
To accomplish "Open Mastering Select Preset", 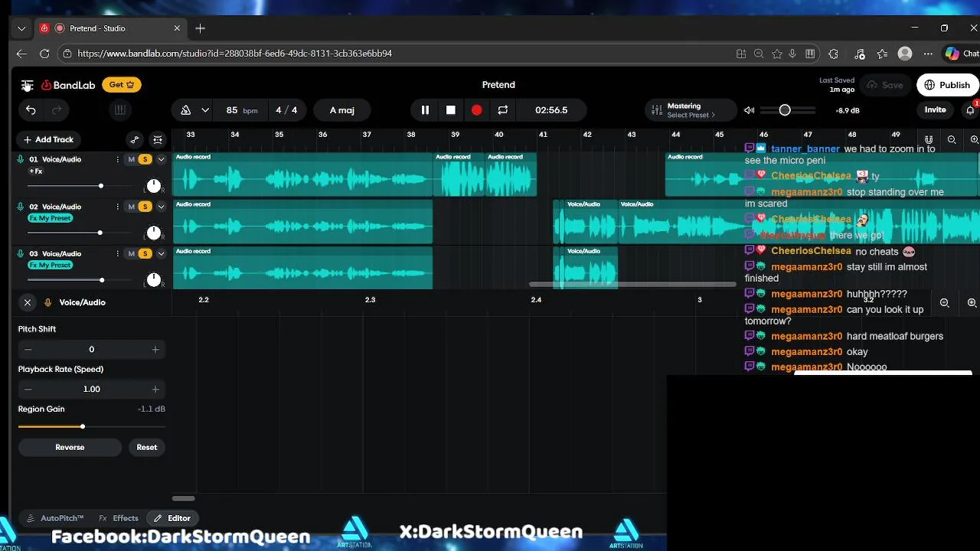I will (690, 110).
